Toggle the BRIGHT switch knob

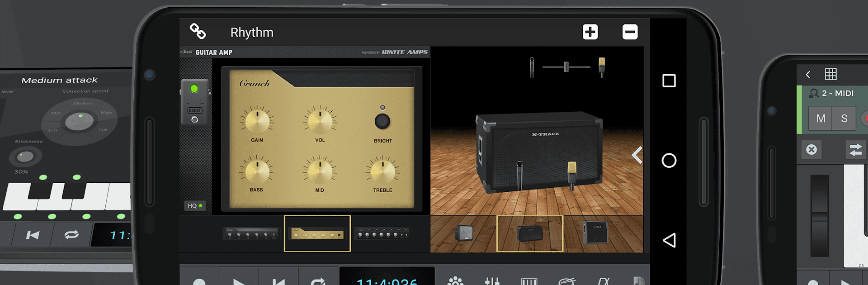(x=382, y=121)
